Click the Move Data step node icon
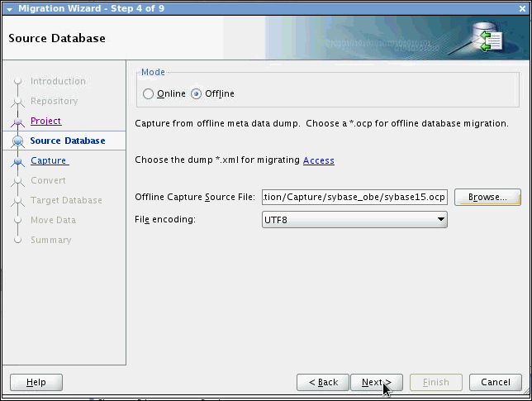 tap(17, 220)
